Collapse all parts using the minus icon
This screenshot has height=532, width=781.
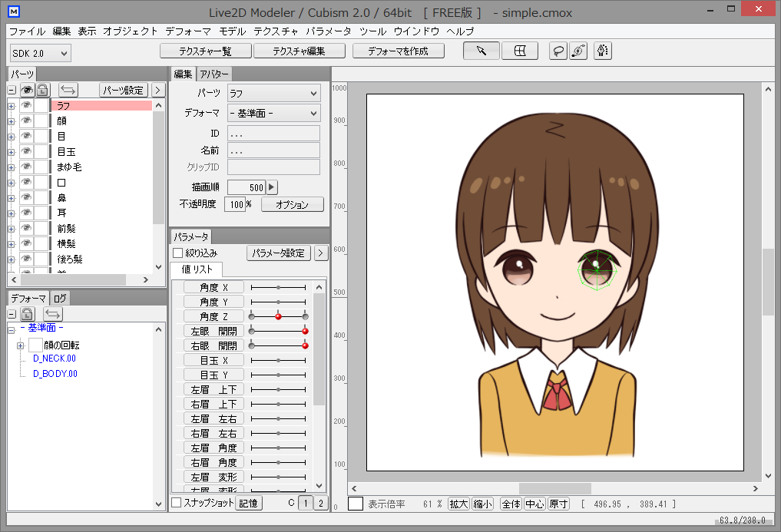tap(11, 90)
